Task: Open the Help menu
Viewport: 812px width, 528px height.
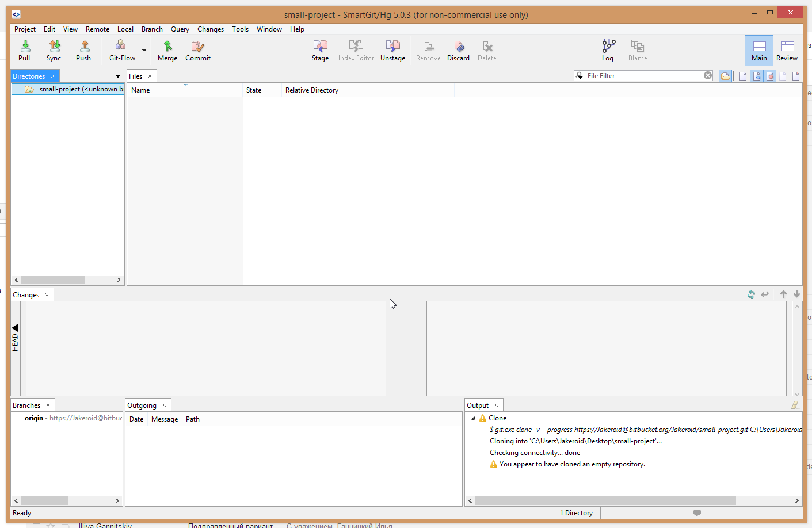Action: [x=297, y=29]
